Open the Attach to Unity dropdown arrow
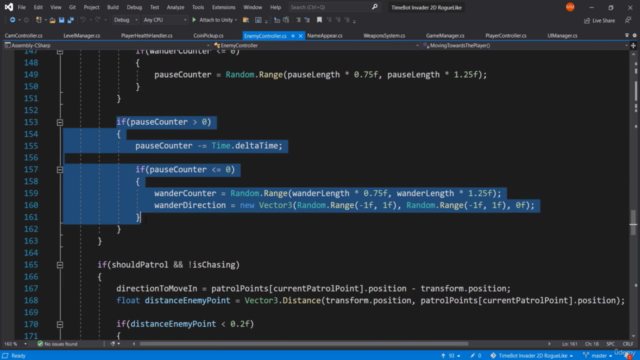640x360 pixels. (236, 20)
